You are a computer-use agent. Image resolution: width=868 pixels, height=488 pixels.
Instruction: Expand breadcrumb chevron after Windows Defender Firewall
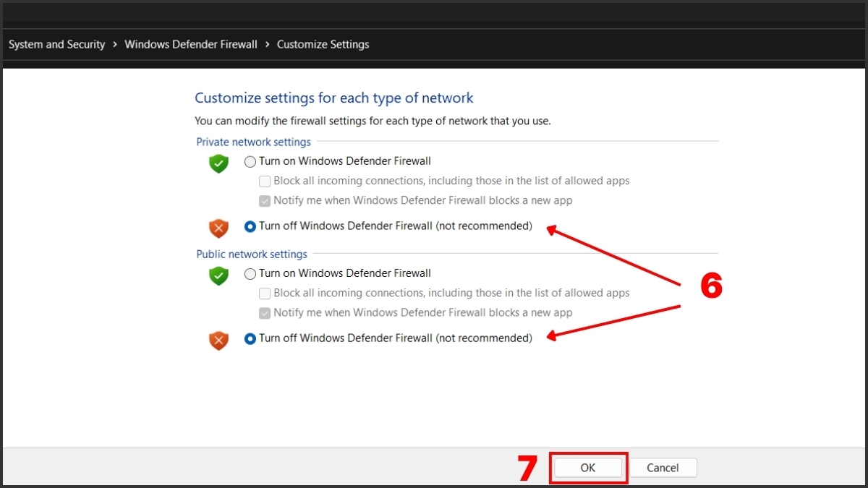267,45
